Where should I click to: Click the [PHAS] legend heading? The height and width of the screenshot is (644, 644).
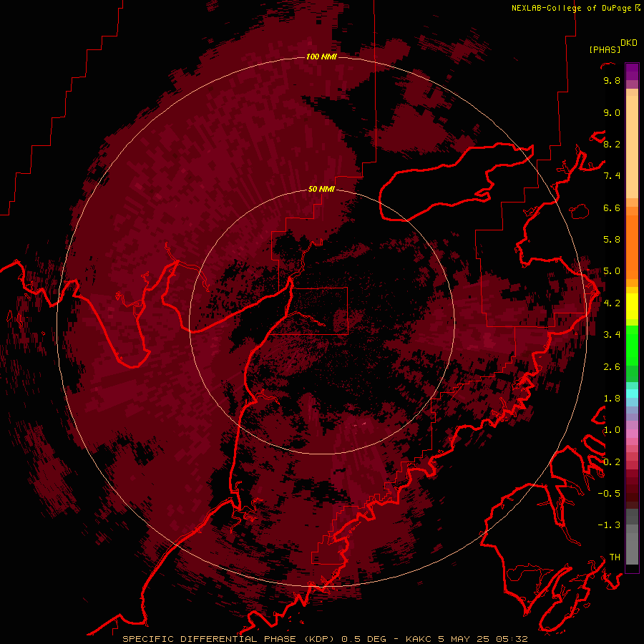[605, 49]
